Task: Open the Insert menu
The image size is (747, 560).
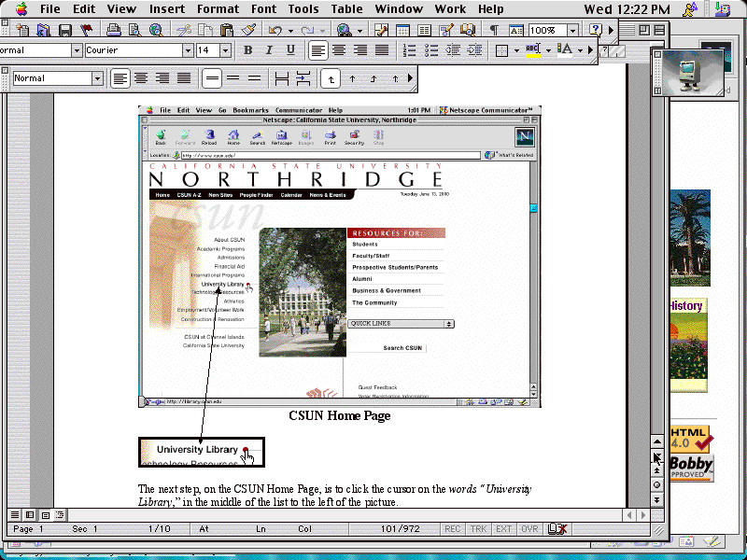Action: pyautogui.click(x=167, y=9)
